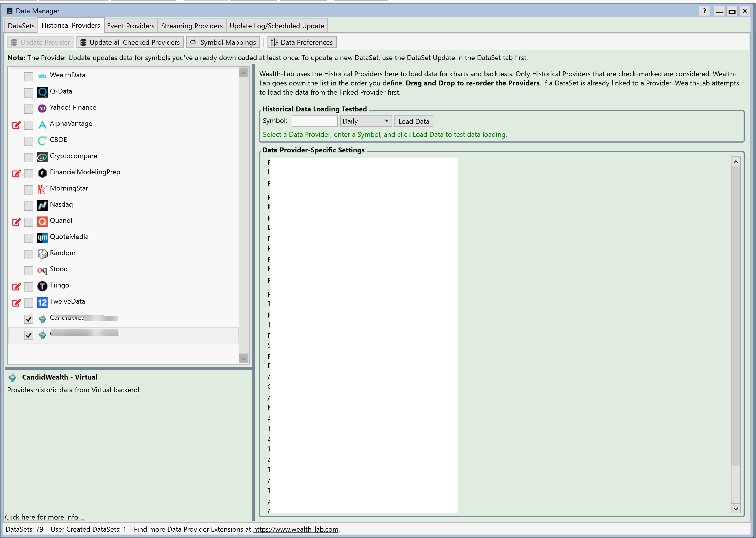Screen dimensions: 756x538
Task: Open the Streaming Providers tab
Action: click(192, 26)
